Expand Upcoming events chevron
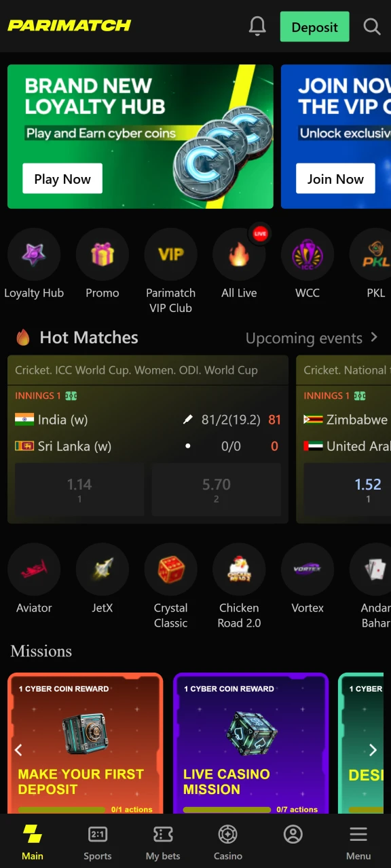391x868 pixels. coord(374,337)
